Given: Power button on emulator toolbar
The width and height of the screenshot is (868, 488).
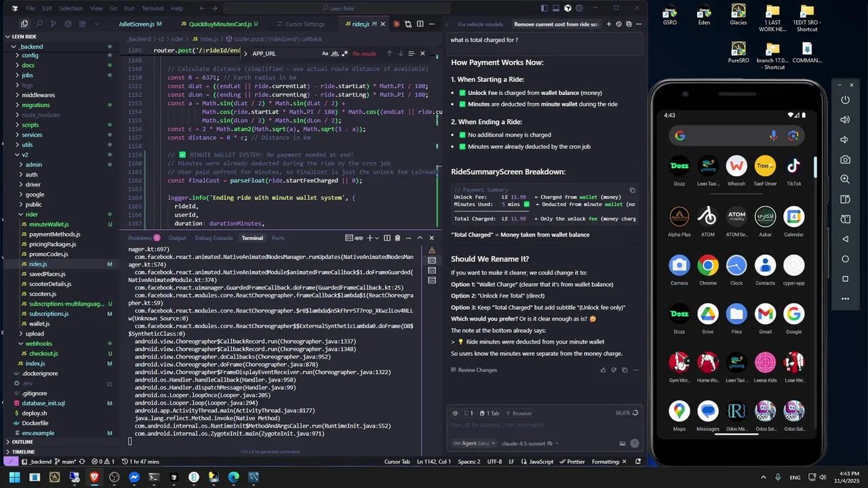Looking at the screenshot, I should click(845, 100).
